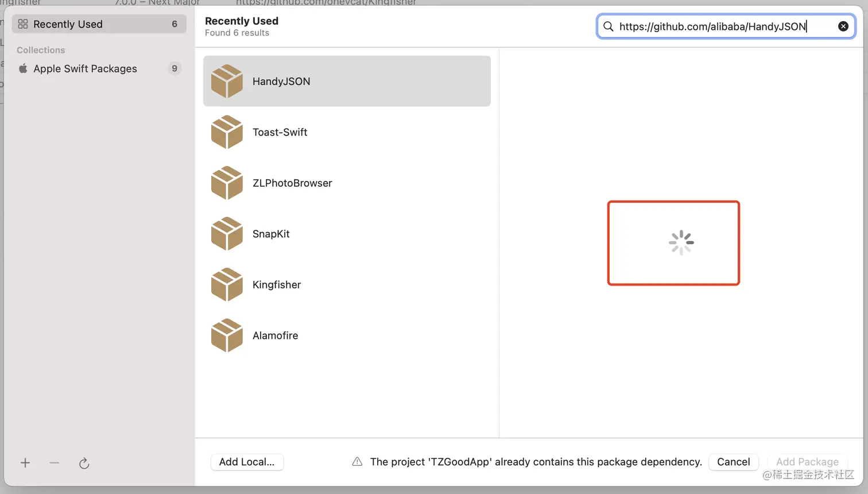Click the ZLPhotoBrowser package box icon
The height and width of the screenshot is (494, 868).
click(x=227, y=183)
